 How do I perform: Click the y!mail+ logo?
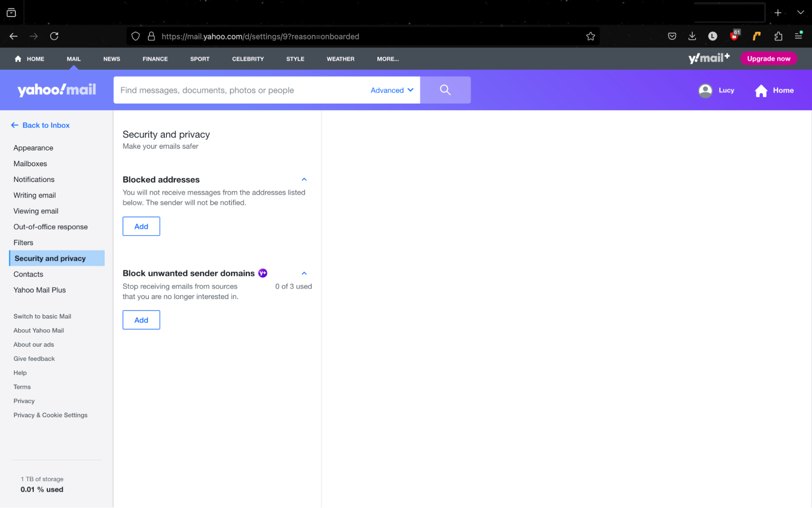click(709, 58)
